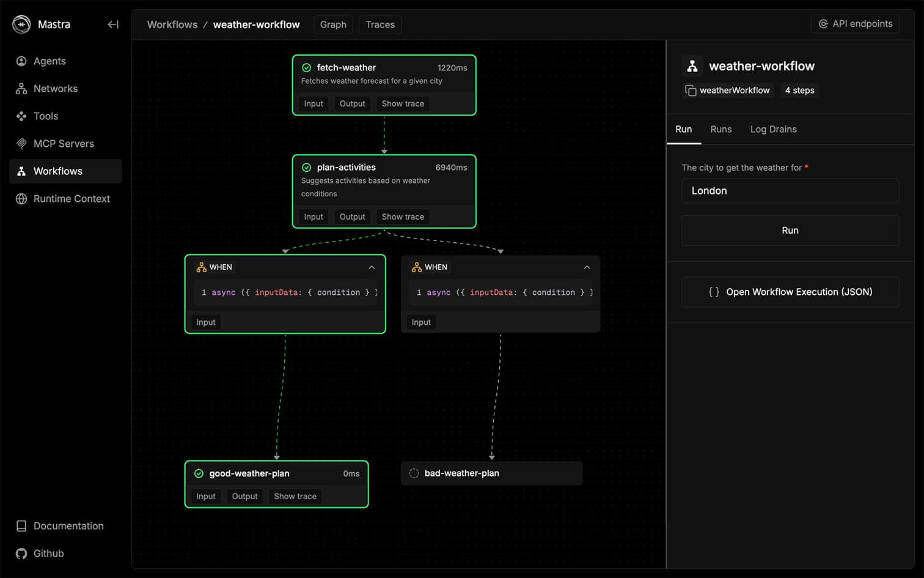The height and width of the screenshot is (578, 924).
Task: Select the Run tab
Action: 684,129
